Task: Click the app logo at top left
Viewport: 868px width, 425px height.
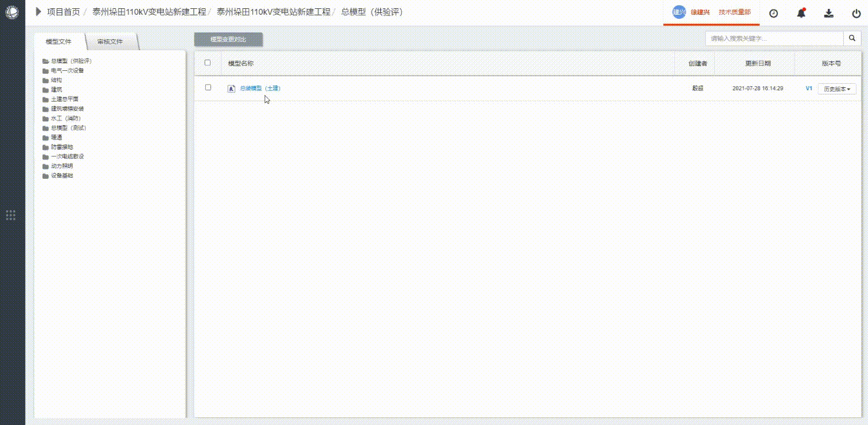Action: [x=12, y=12]
